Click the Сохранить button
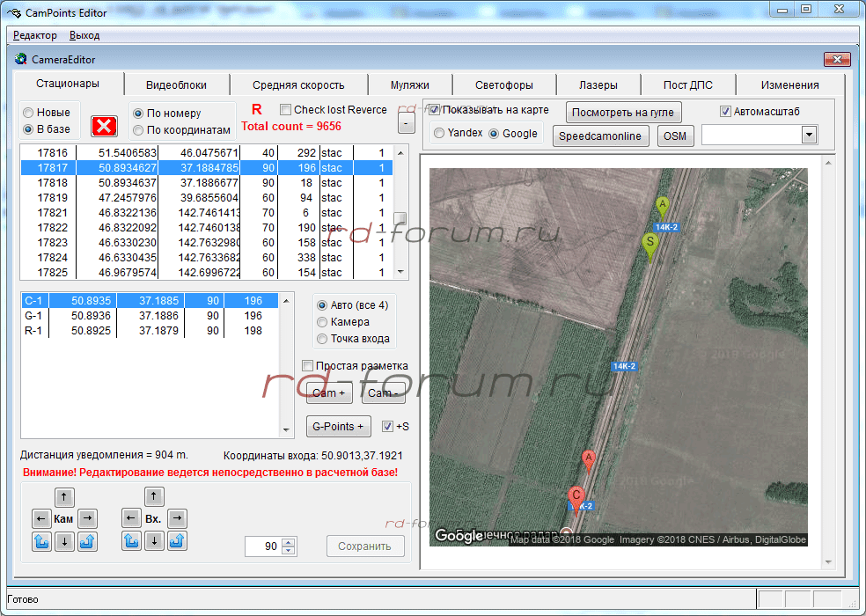This screenshot has height=616, width=866. (x=364, y=546)
